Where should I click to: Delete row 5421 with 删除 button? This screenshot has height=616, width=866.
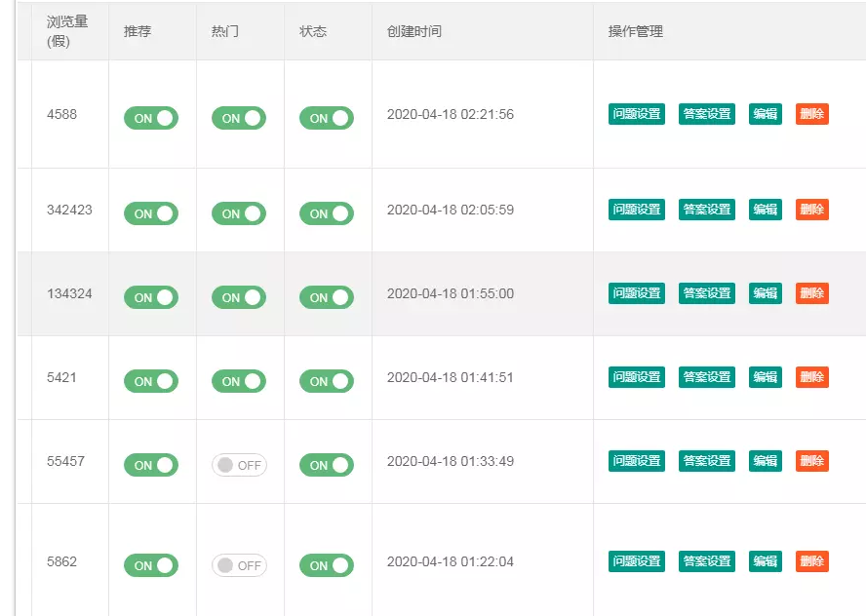point(812,377)
